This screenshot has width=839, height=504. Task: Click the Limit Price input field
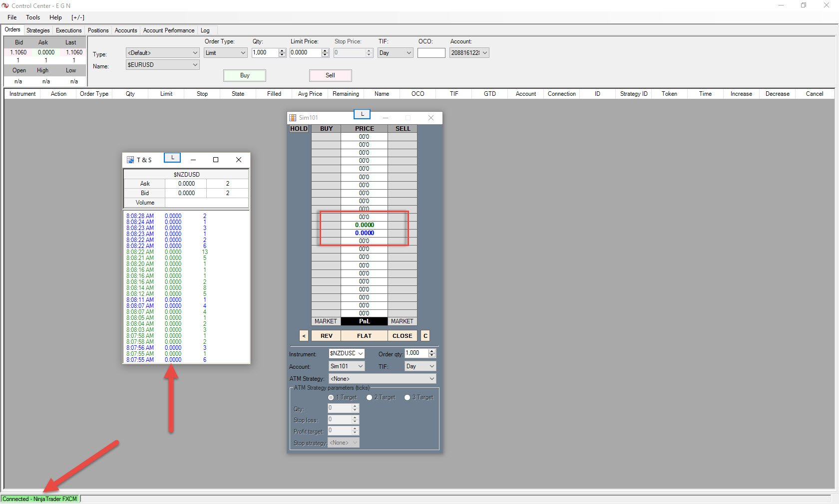point(306,53)
